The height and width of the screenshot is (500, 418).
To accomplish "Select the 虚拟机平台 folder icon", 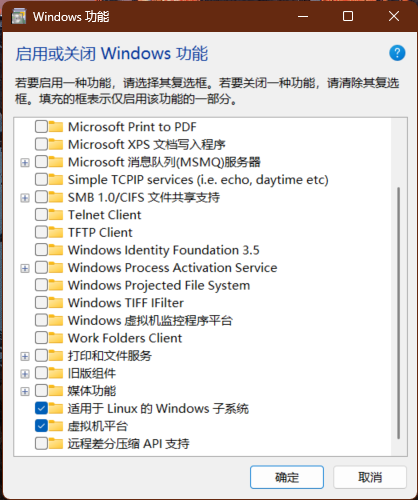I will [56, 426].
